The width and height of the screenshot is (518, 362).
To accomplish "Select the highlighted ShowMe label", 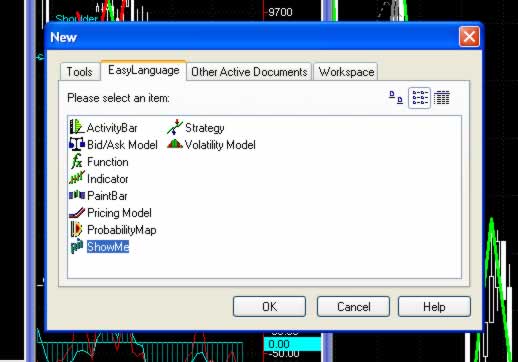I will click(108, 247).
